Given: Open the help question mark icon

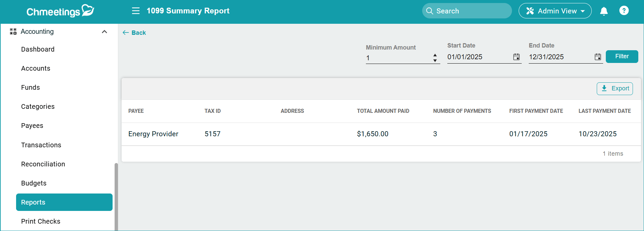Looking at the screenshot, I should (624, 11).
